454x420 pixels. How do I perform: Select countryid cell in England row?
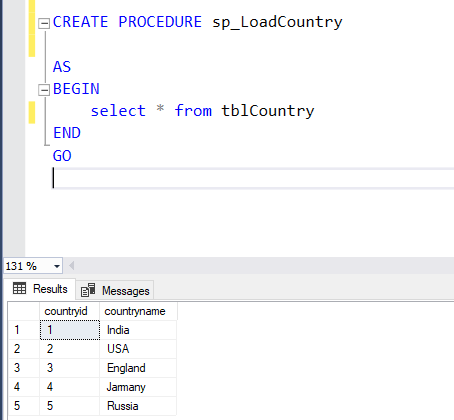click(70, 368)
